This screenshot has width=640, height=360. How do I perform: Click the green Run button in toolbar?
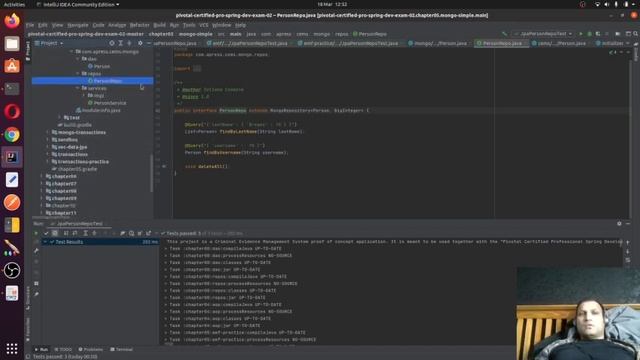pos(581,34)
